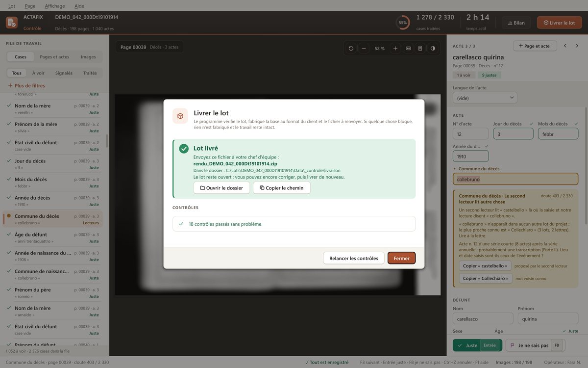Click the box icon beside dialog title
Viewport: 588px width, 368px height.
(x=180, y=116)
